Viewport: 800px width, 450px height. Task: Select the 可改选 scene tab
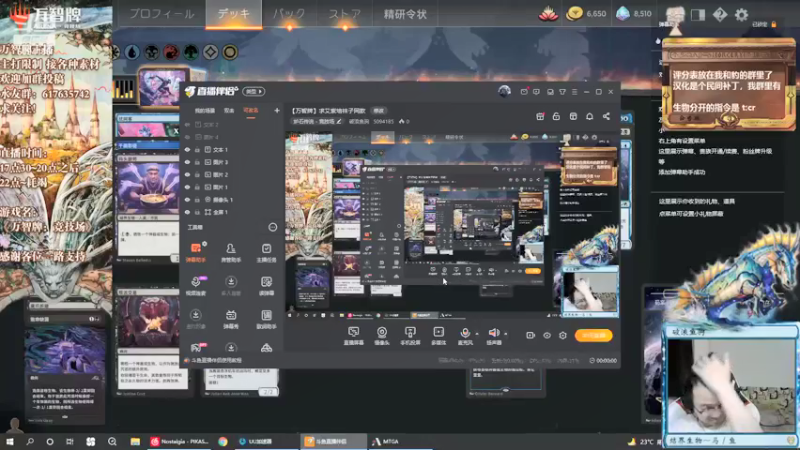pyautogui.click(x=251, y=111)
